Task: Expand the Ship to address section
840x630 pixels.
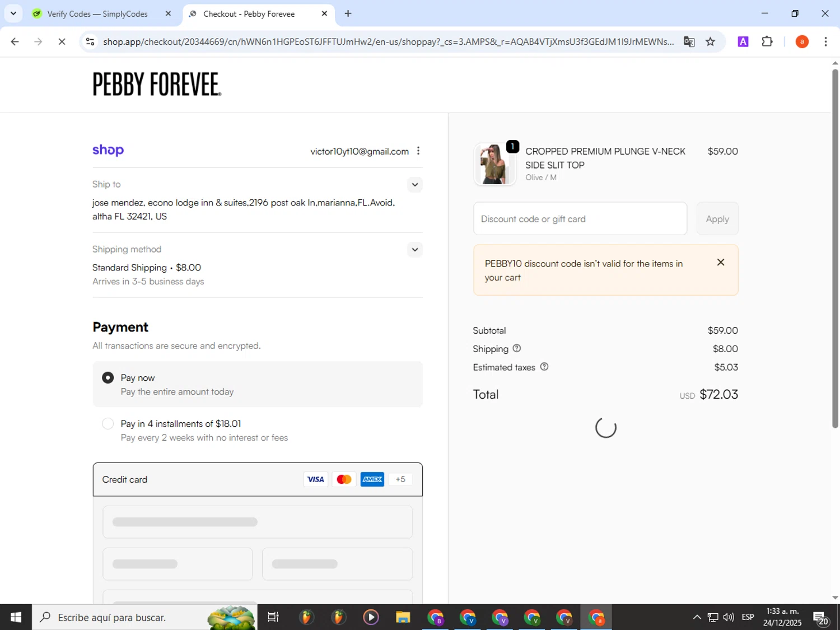Action: pyautogui.click(x=414, y=184)
